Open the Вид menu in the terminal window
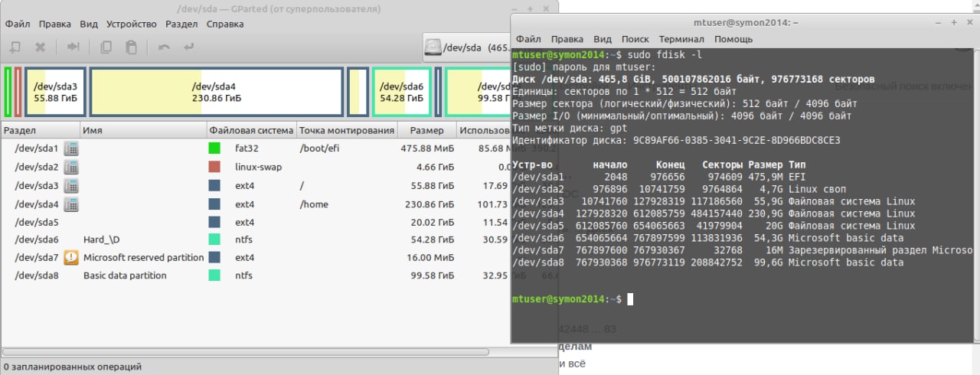 (x=603, y=39)
